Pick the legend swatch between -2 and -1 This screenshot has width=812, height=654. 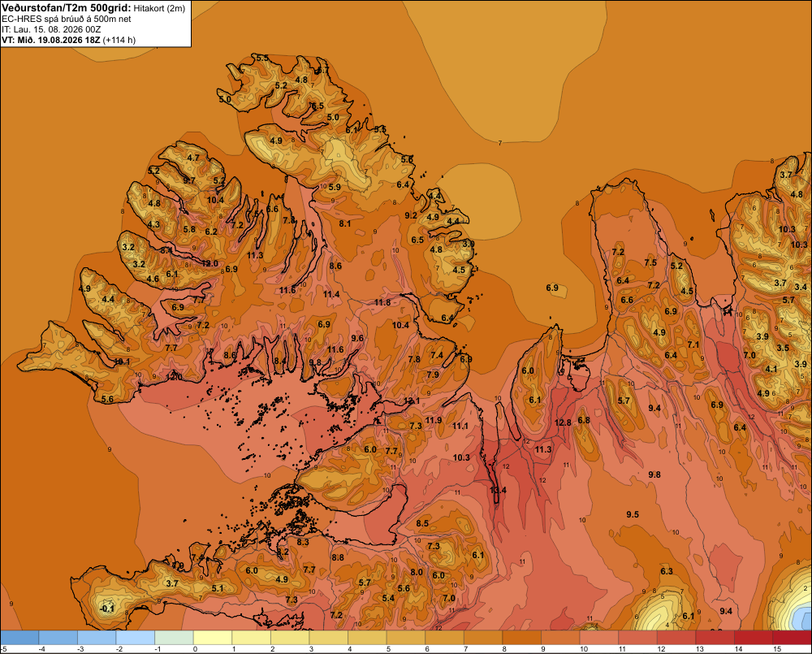point(135,638)
